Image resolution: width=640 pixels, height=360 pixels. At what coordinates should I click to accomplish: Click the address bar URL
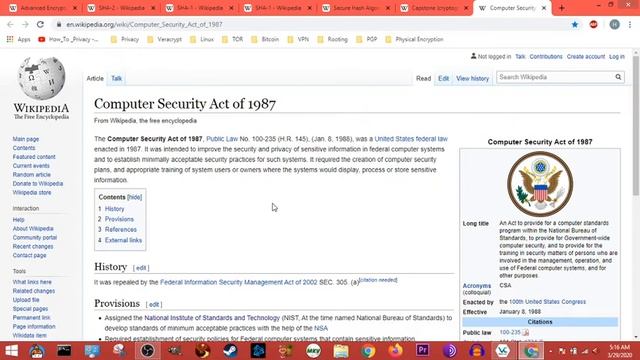(x=144, y=24)
